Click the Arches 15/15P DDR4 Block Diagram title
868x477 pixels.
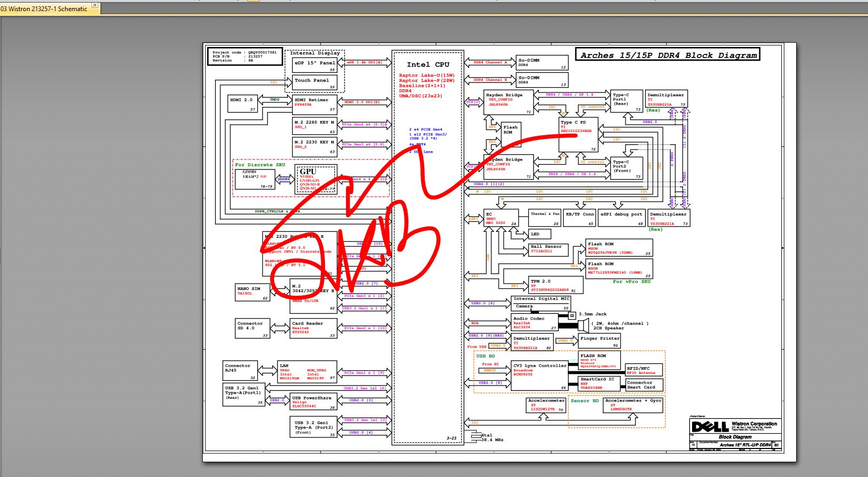[x=668, y=55]
